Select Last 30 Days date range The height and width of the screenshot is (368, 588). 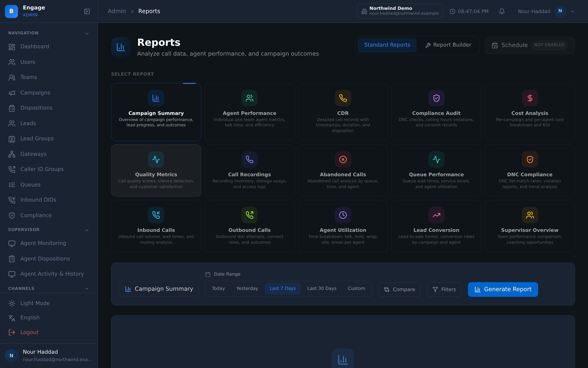pyautogui.click(x=322, y=288)
